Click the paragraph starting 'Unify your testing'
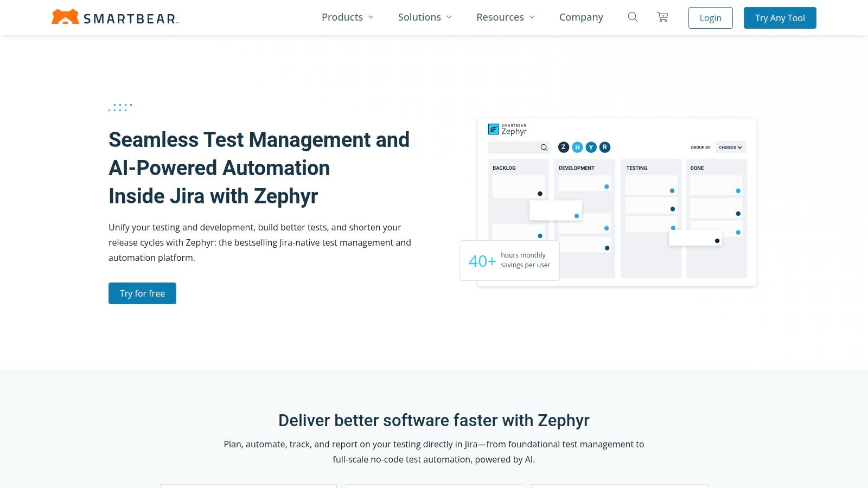Image resolution: width=868 pixels, height=488 pixels. click(x=260, y=242)
